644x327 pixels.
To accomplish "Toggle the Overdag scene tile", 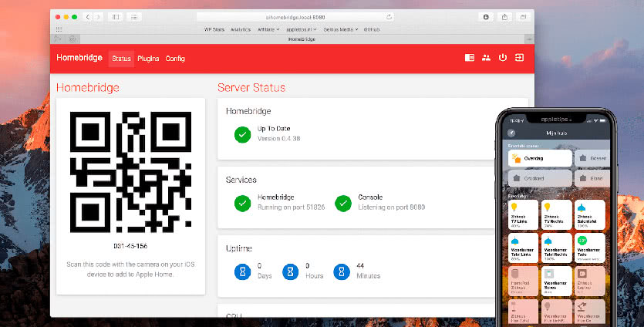I will (x=540, y=158).
